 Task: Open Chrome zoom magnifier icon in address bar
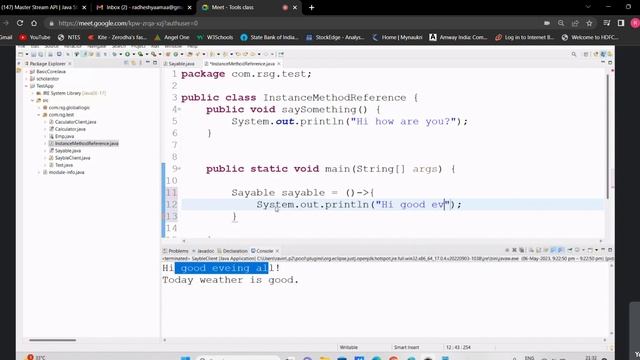pyautogui.click(x=561, y=23)
